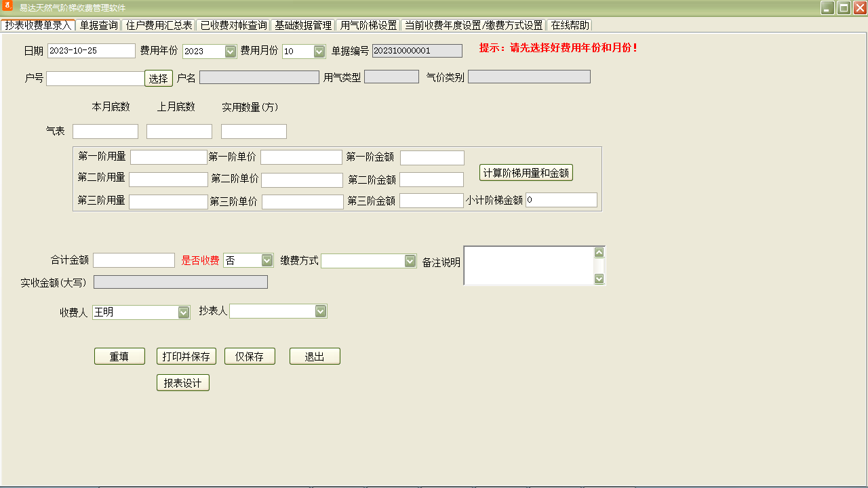
Task: Click the 选择 button next to 户号
Action: point(159,78)
